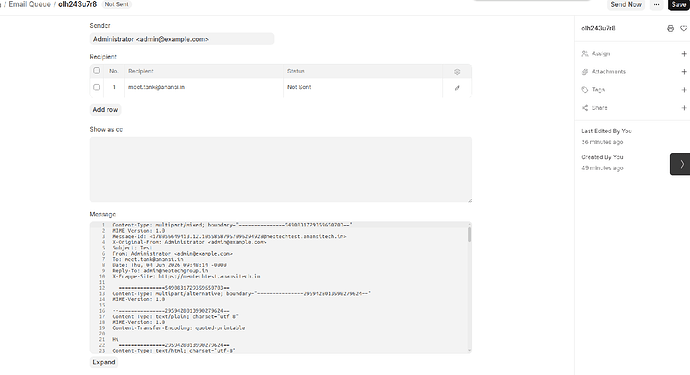The height and width of the screenshot is (375, 690).
Task: Tick checkbox for recipient row 1
Action: [x=97, y=87]
